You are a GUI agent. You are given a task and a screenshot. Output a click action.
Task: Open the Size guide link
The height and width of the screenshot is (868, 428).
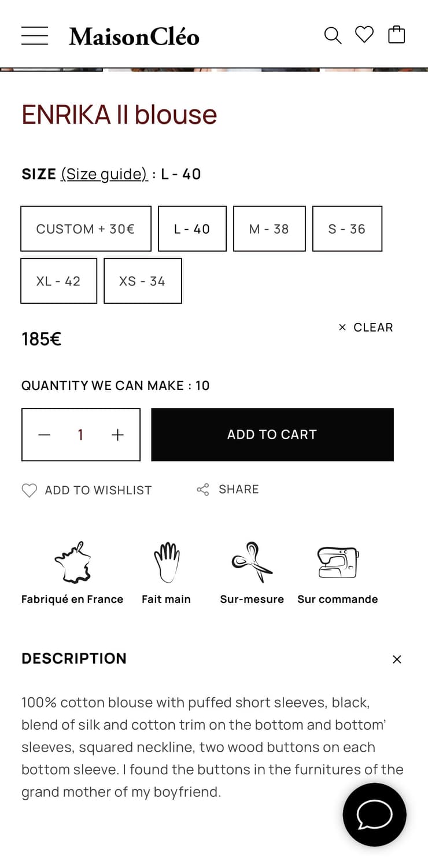coord(104,174)
